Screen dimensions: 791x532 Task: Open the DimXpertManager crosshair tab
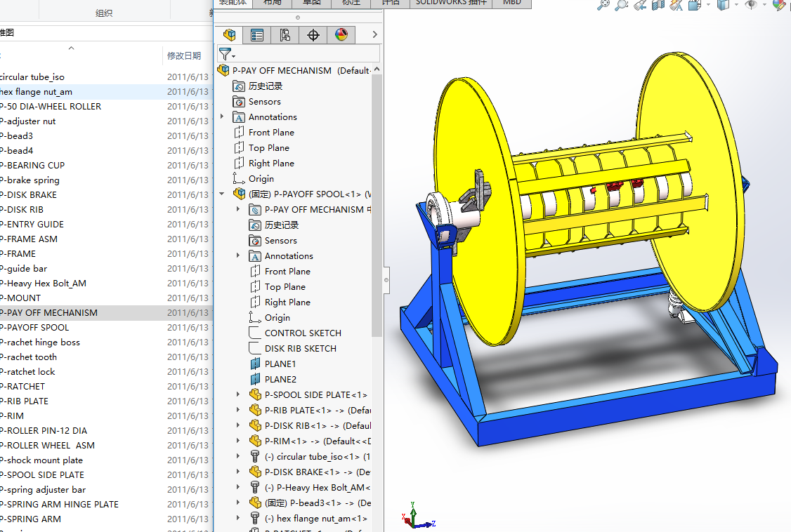pyautogui.click(x=313, y=35)
